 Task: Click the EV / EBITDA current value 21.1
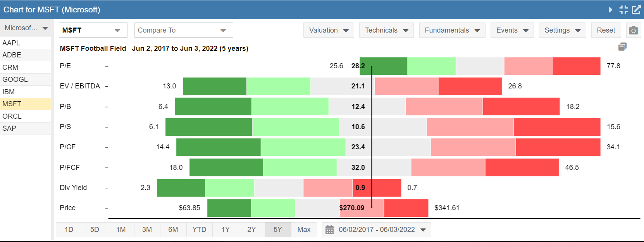[358, 86]
